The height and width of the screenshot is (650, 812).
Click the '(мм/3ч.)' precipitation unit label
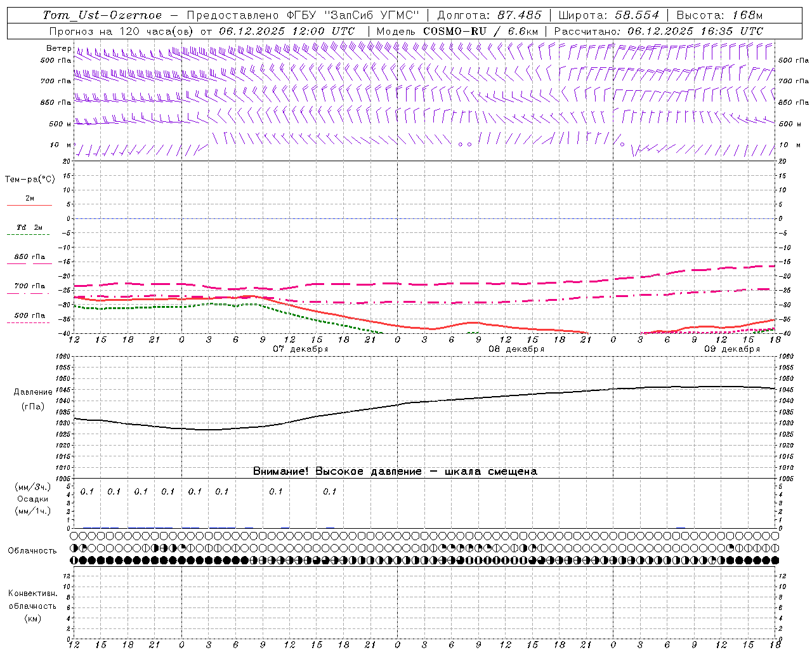point(33,487)
